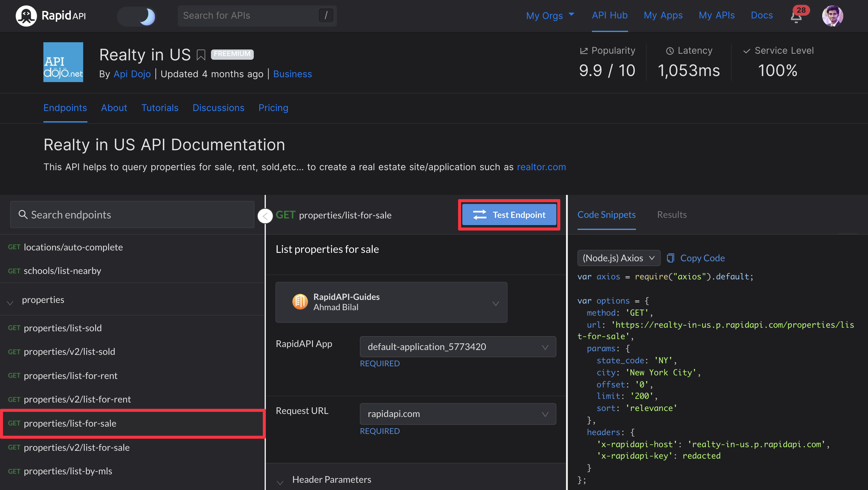Open the notifications bell

click(796, 16)
